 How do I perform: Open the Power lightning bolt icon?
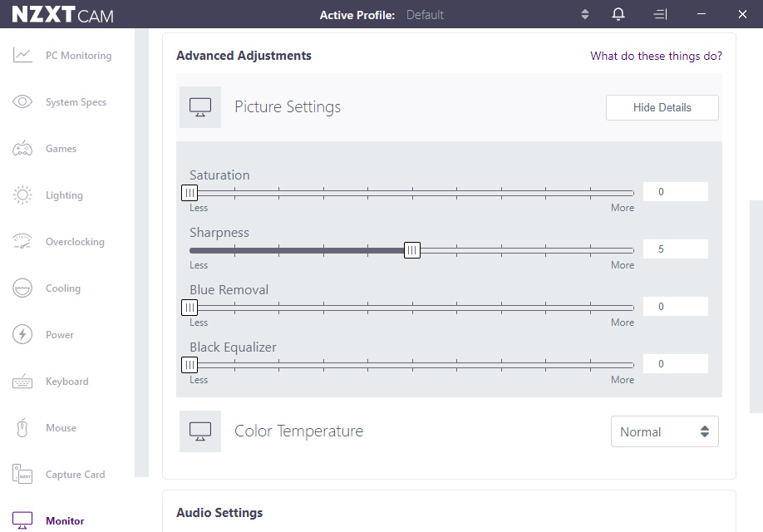(x=22, y=335)
